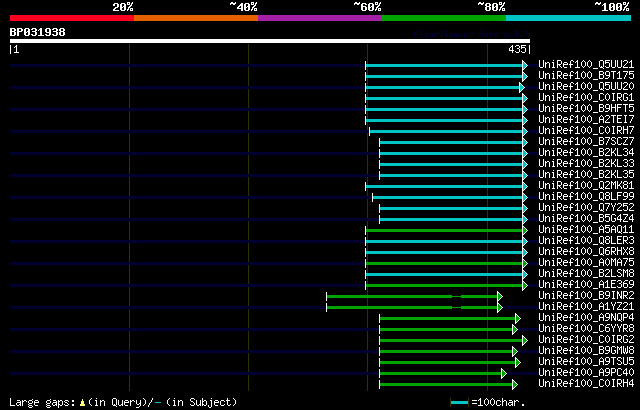
Task: Click the cyan 100char scale bar
Action: [459, 403]
